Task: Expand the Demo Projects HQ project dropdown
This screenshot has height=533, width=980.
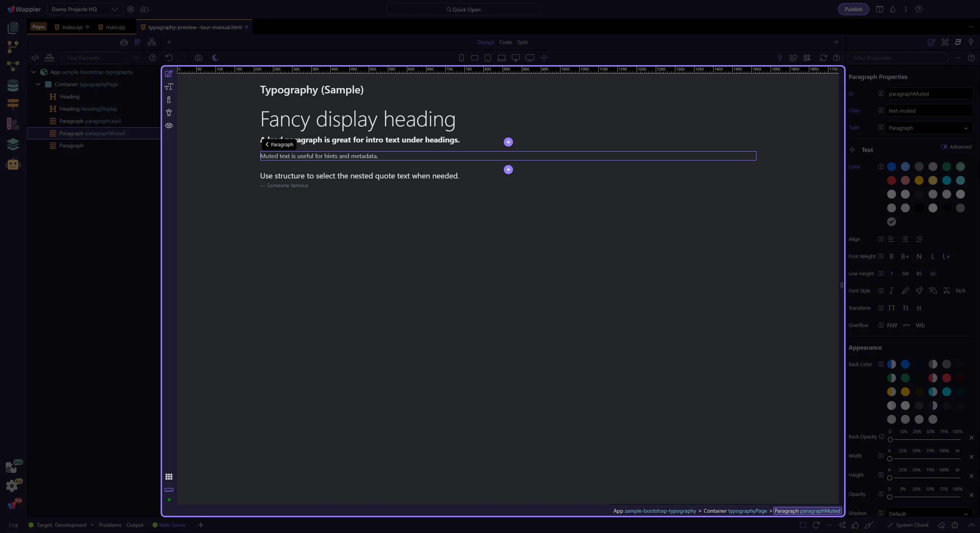Action: pyautogui.click(x=85, y=9)
